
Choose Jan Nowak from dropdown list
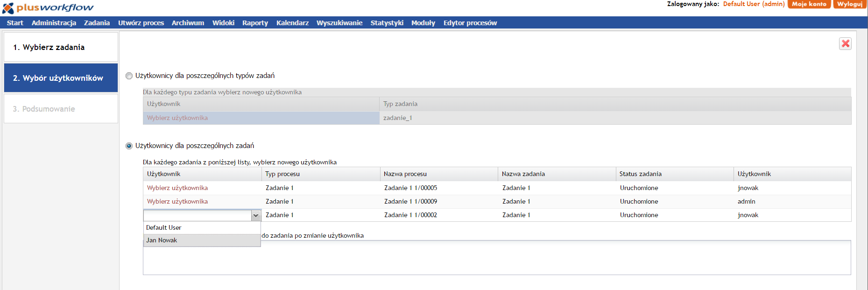(x=202, y=240)
